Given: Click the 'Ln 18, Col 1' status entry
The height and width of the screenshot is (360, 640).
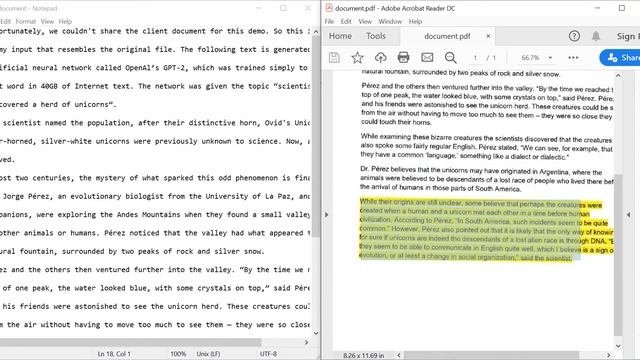Looking at the screenshot, I should click(x=114, y=354).
